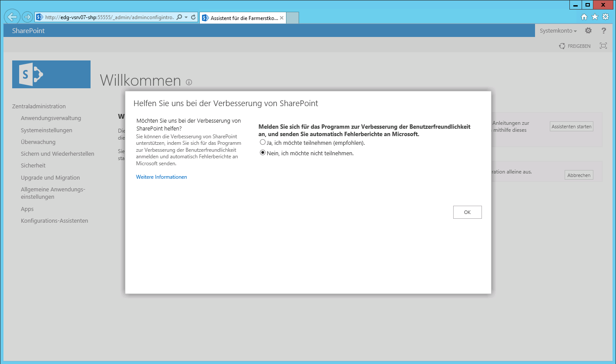The width and height of the screenshot is (616, 364).
Task: Open a new browser tab
Action: point(293,18)
